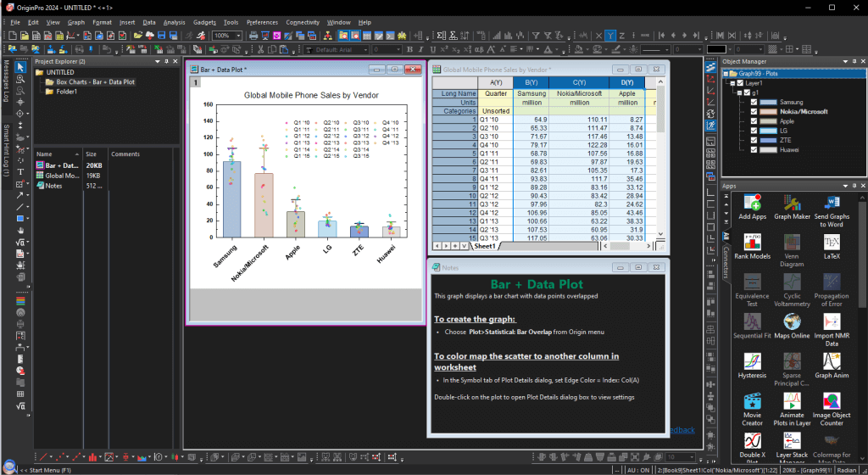Select Notes item in project file list
This screenshot has height=475, width=868.
(49, 186)
